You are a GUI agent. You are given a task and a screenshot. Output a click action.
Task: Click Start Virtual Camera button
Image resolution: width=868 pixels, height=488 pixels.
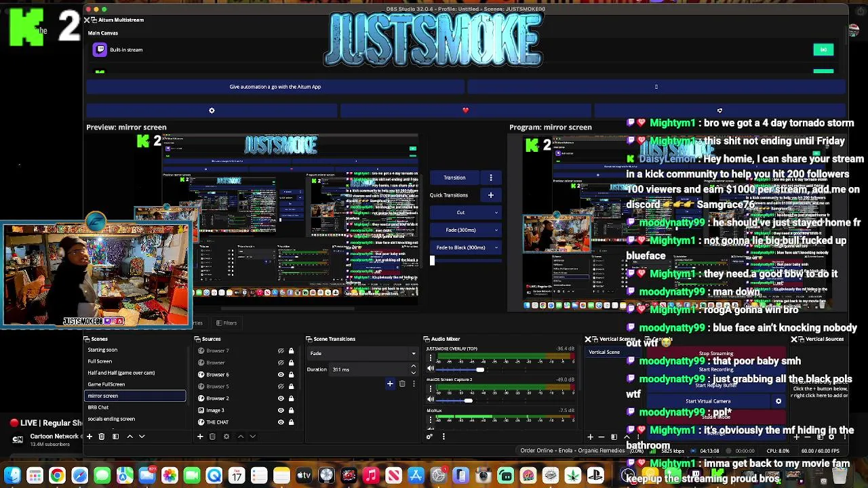coord(707,401)
